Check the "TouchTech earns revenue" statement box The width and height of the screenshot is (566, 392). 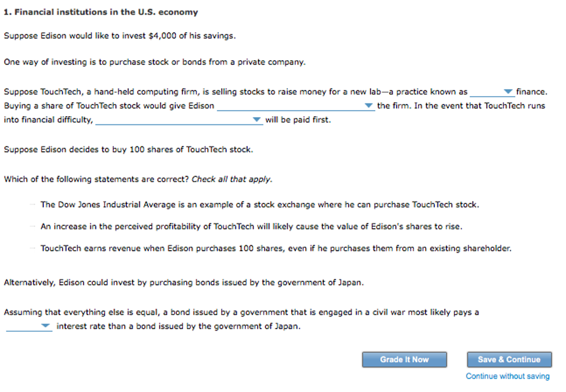[x=33, y=249]
